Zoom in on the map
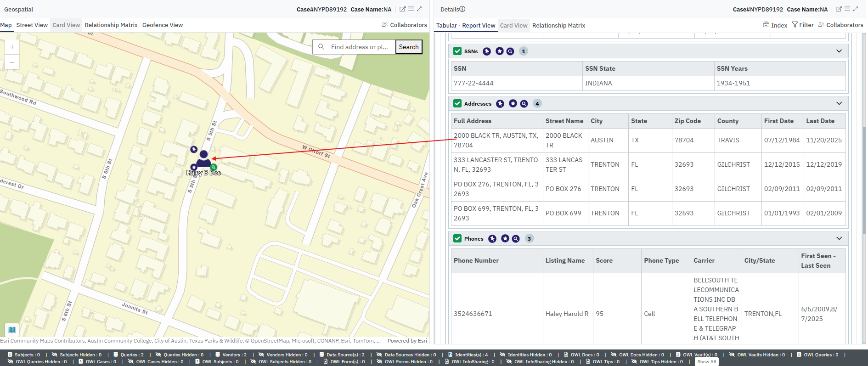The image size is (868, 366). coord(12,47)
